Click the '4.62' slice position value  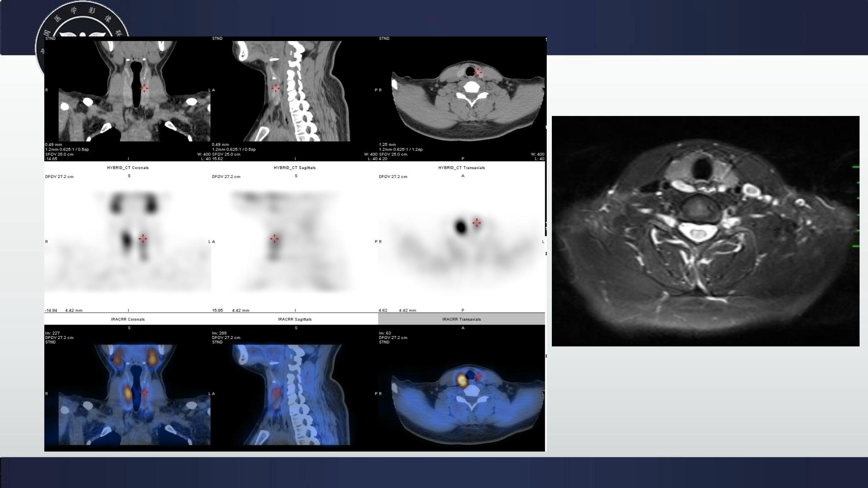383,311
